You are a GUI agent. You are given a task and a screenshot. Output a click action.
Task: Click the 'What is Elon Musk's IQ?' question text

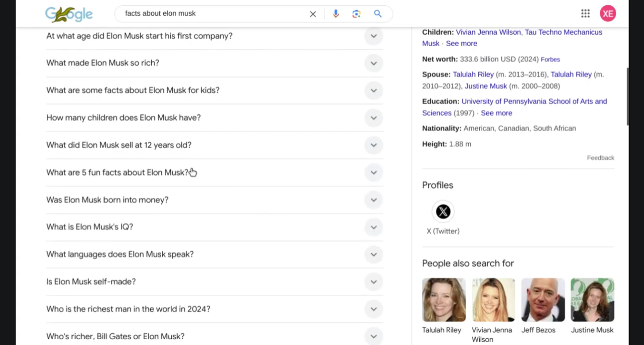coord(90,227)
